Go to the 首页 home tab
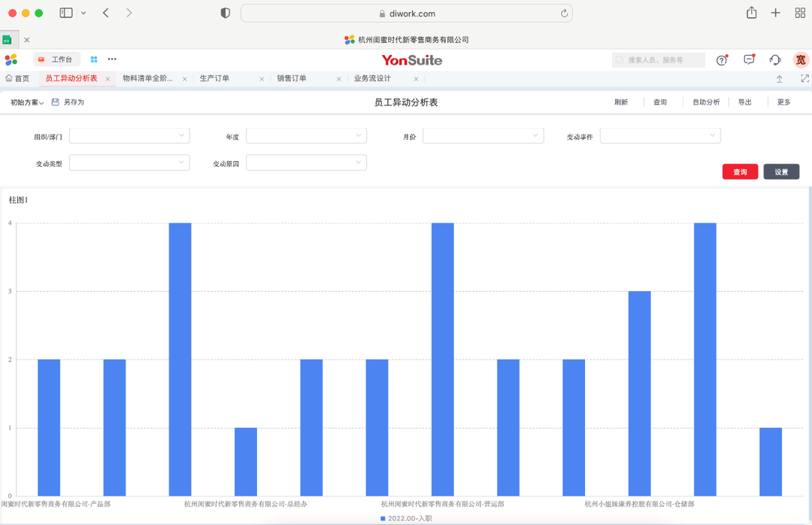Image resolution: width=812 pixels, height=525 pixels. 17,78
